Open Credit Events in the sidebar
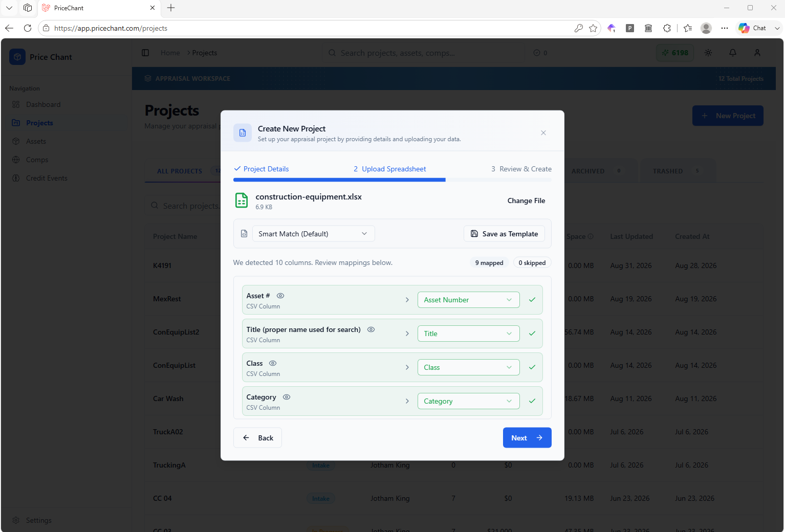 [x=47, y=178]
